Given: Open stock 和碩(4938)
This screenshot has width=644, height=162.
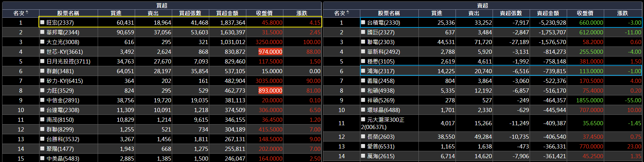Looking at the screenshot, I should (x=381, y=91).
